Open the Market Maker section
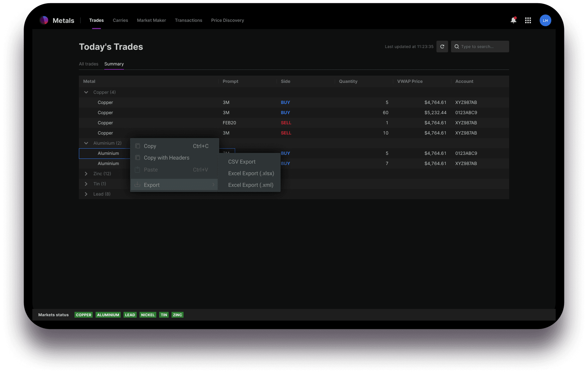This screenshot has width=588, height=374. click(x=152, y=20)
